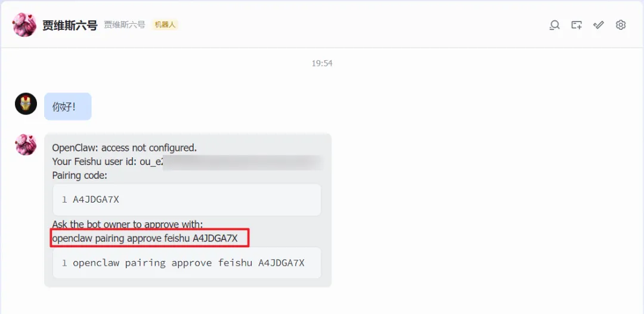Screen dimensions: 644x314
Task: Click the 19:54 timestamp
Action: click(322, 63)
